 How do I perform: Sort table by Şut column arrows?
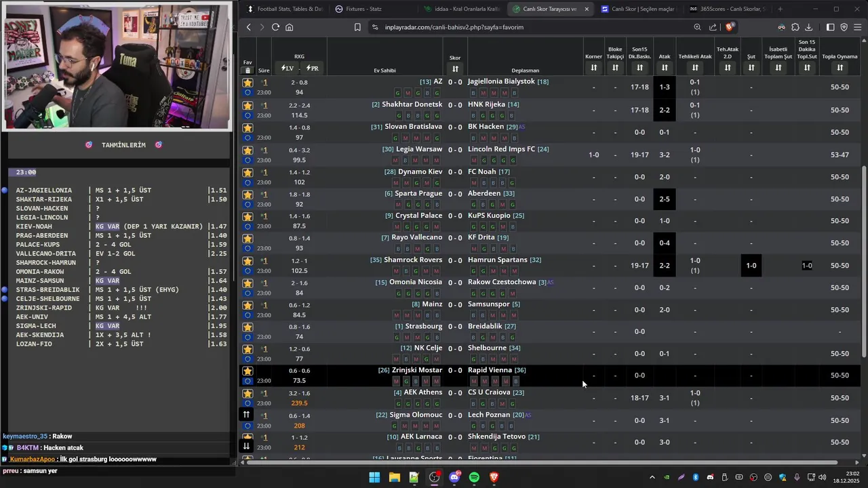pos(751,68)
